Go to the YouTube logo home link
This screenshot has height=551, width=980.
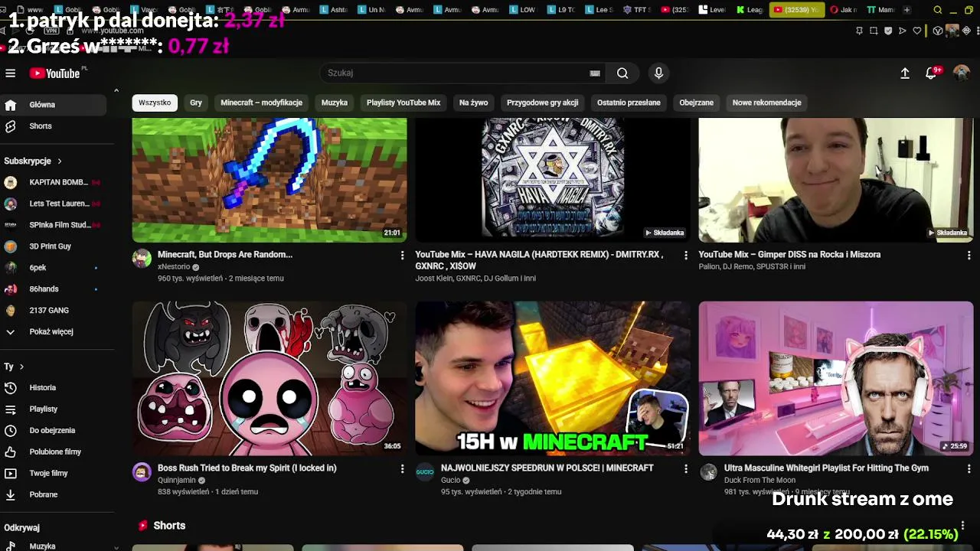[55, 73]
